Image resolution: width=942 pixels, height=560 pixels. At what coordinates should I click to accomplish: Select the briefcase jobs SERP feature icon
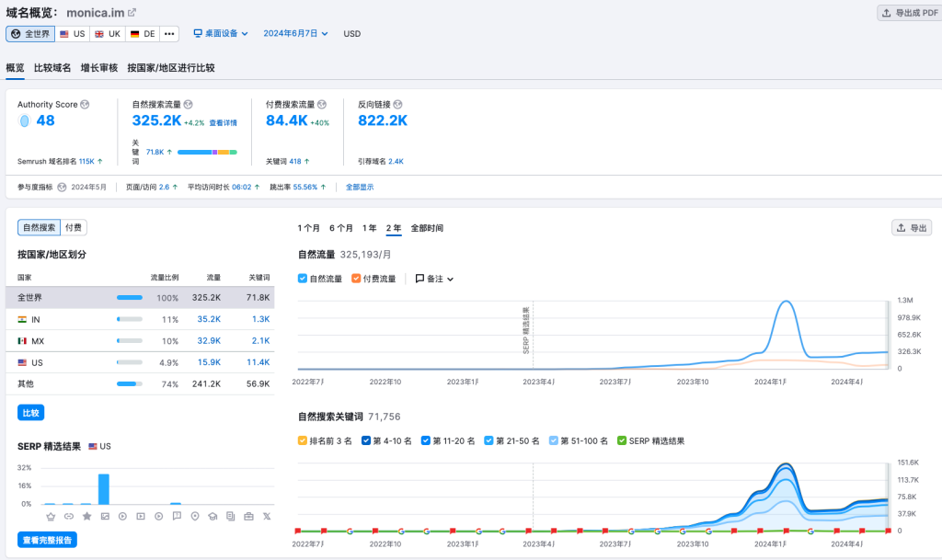pyautogui.click(x=248, y=516)
